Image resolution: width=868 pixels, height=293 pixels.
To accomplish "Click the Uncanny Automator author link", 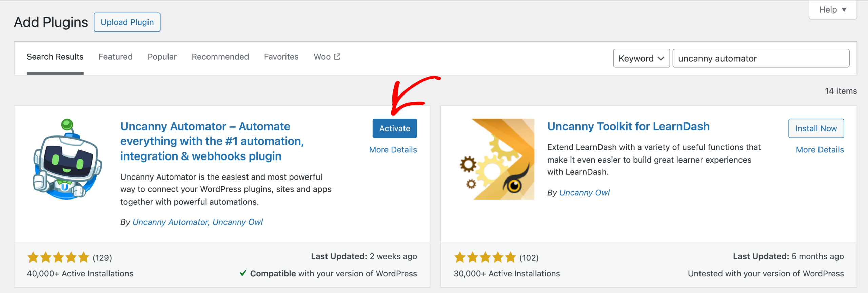I will pyautogui.click(x=171, y=222).
